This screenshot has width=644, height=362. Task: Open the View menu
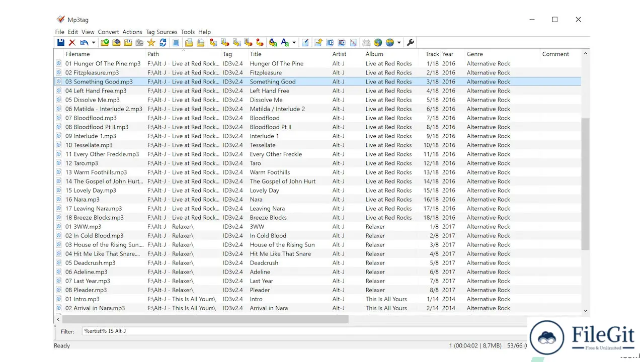click(88, 32)
